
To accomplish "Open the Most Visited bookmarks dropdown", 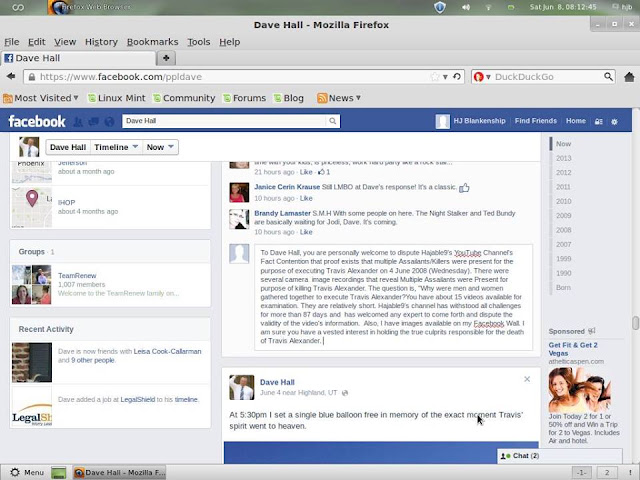I will (40, 98).
